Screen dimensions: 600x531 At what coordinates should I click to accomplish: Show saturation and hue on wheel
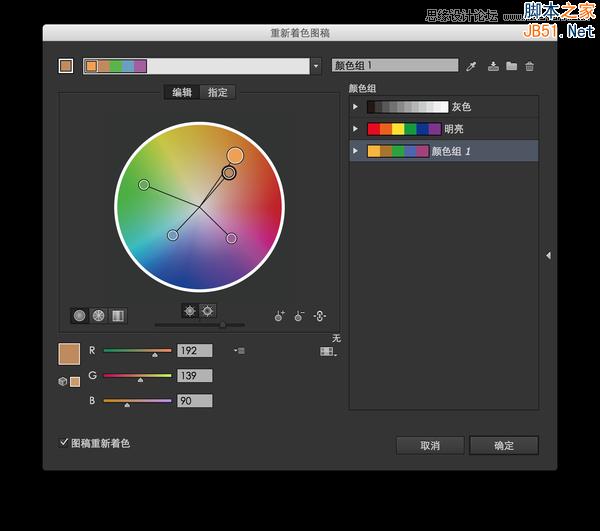[190, 311]
